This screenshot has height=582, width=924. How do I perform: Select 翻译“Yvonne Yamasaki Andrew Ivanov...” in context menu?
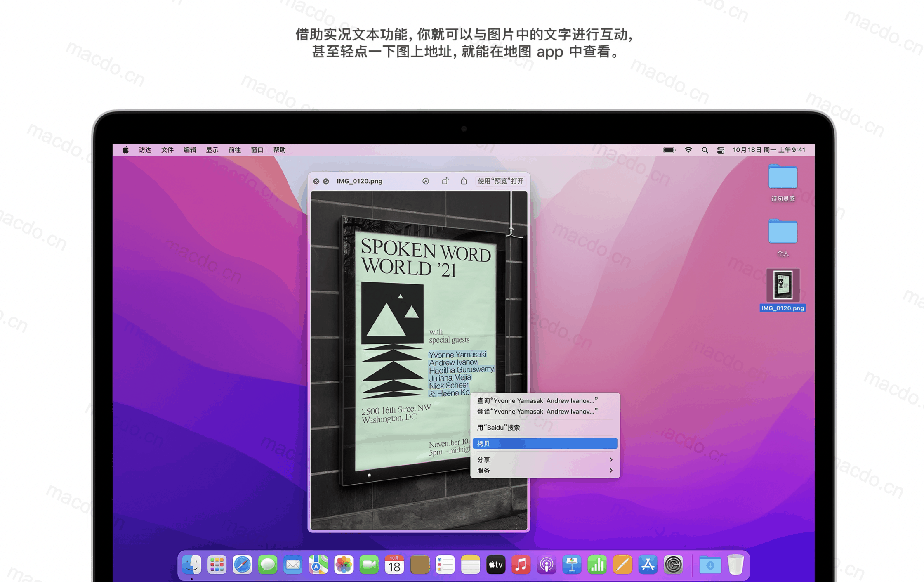click(x=544, y=411)
